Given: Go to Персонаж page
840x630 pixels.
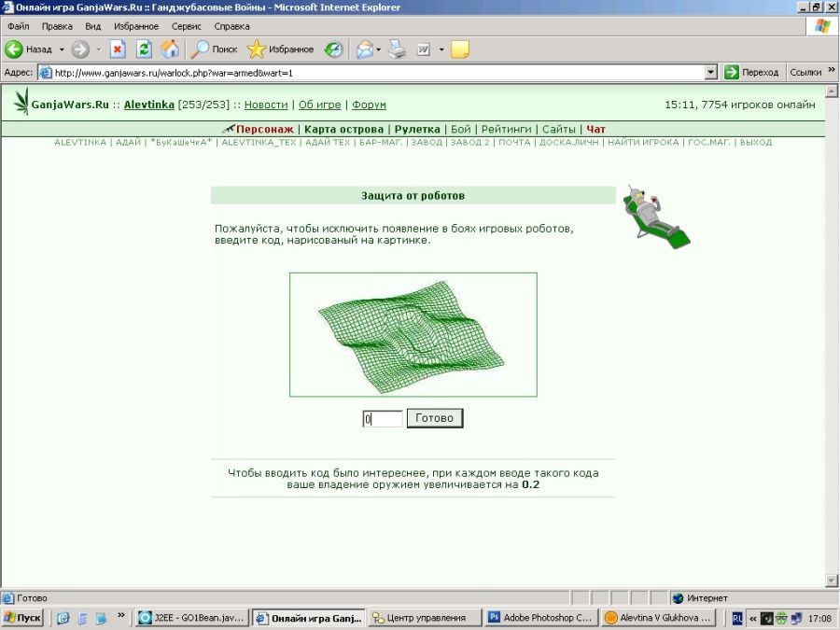Looking at the screenshot, I should (x=265, y=129).
